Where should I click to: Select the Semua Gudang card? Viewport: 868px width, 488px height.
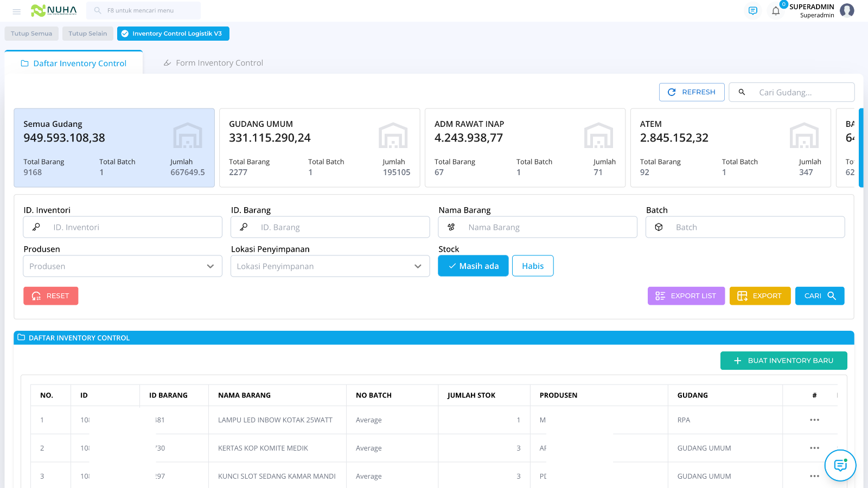114,148
